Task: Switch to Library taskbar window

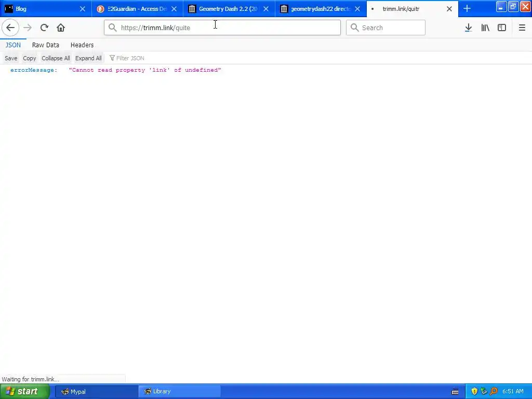Action: (179, 391)
